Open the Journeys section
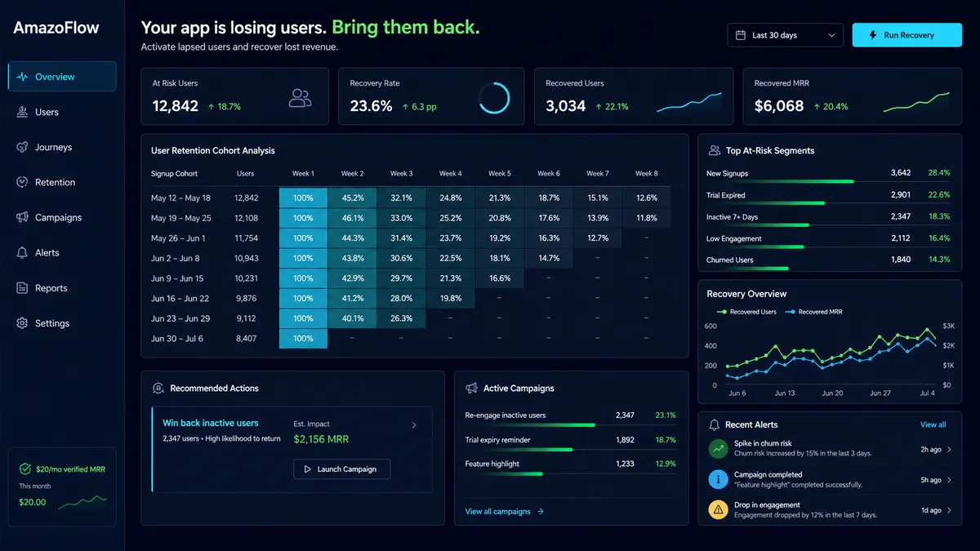980x551 pixels. coord(62,147)
